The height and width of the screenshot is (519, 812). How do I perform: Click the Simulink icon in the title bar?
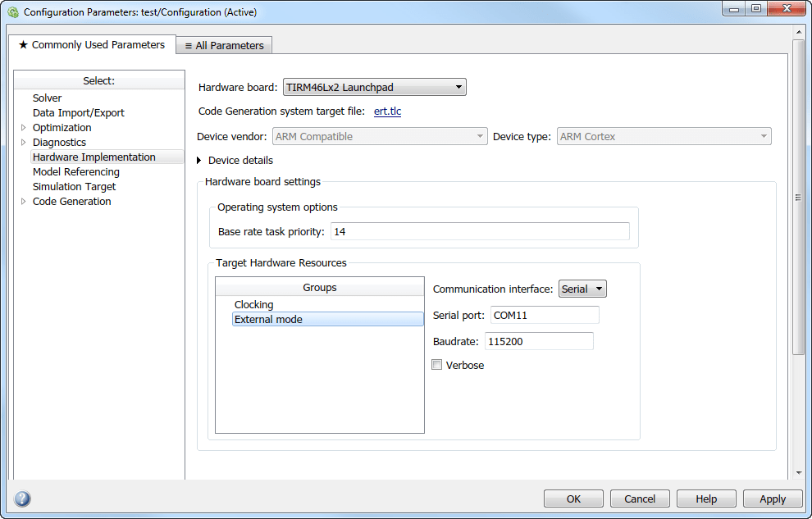pyautogui.click(x=11, y=11)
